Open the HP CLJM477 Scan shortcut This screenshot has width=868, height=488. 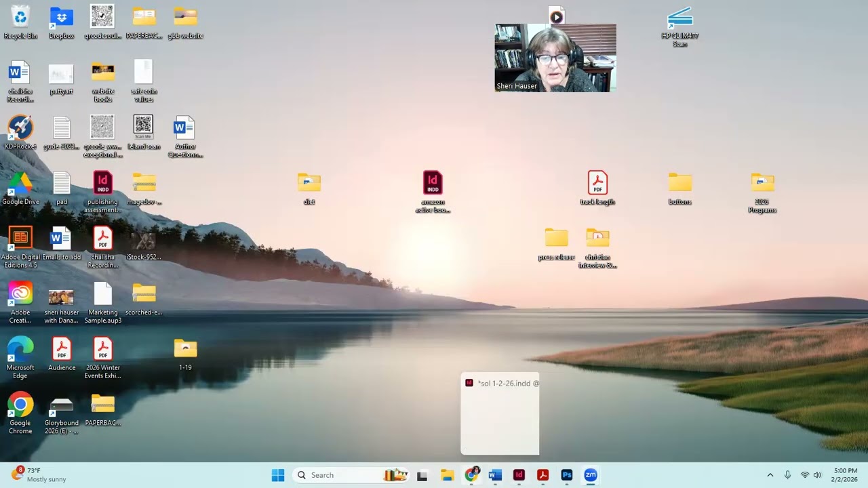pos(679,27)
